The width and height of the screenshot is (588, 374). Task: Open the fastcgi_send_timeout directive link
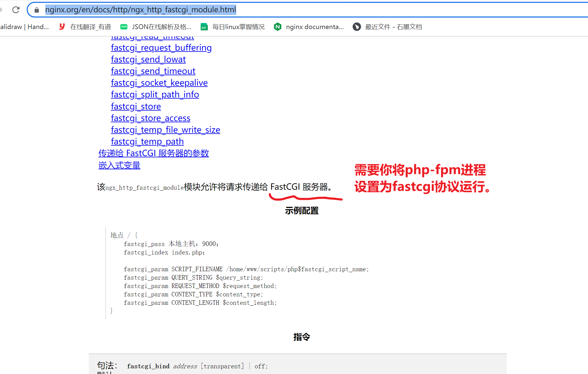(x=153, y=71)
